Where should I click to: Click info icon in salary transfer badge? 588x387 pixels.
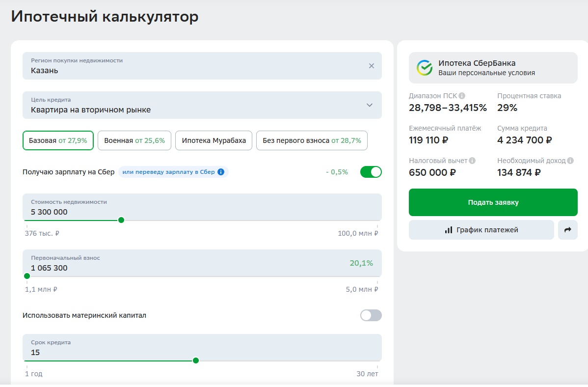point(221,172)
